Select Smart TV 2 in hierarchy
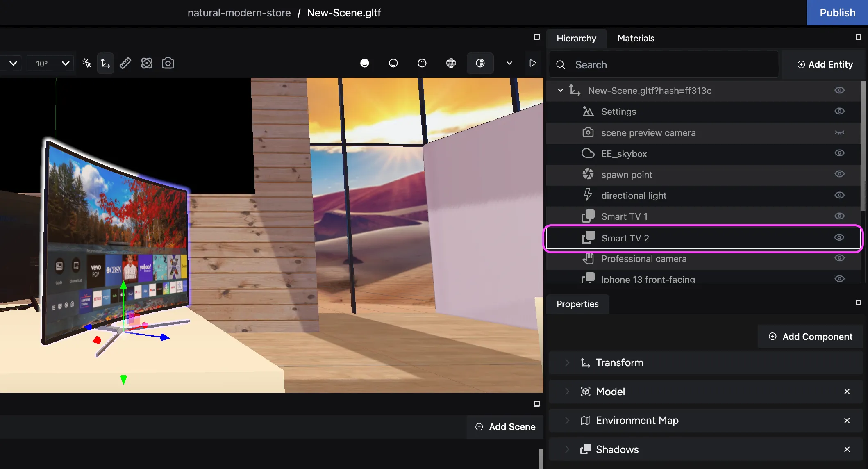 625,238
